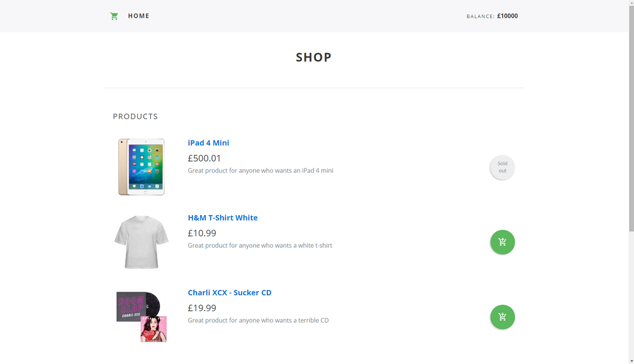The image size is (634, 364).
Task: Open the iPad 4 Mini product page
Action: click(x=209, y=143)
